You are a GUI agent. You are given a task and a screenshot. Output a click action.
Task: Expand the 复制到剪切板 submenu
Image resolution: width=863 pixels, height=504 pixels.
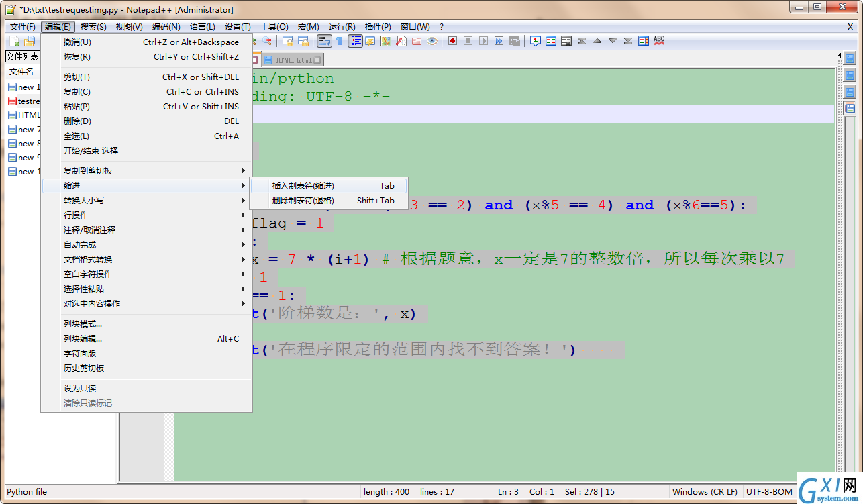(x=146, y=171)
